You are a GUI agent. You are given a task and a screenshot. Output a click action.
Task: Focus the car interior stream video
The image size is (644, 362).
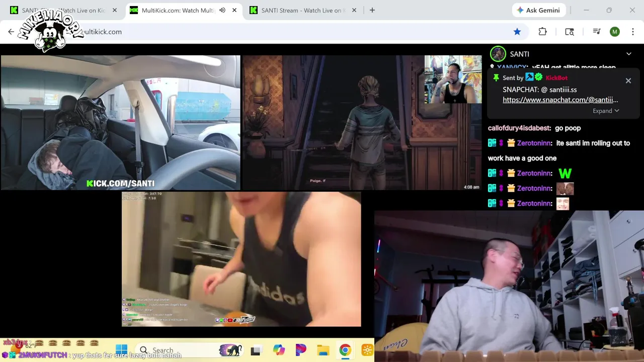120,122
